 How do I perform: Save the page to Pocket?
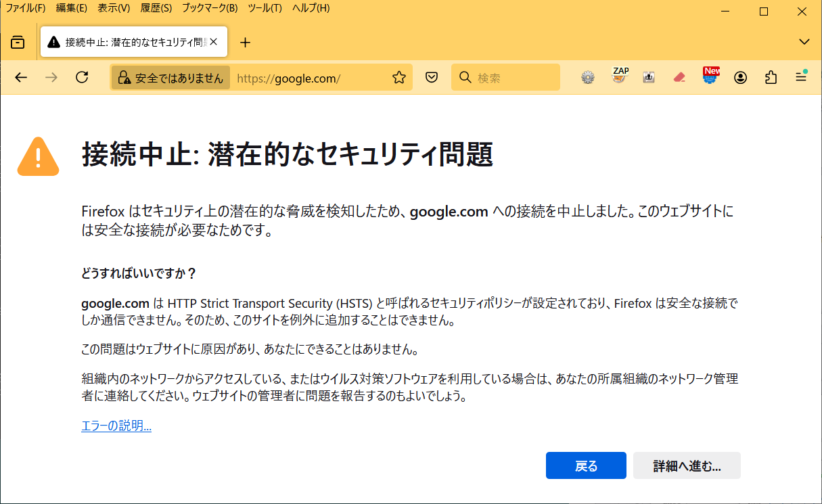click(432, 78)
